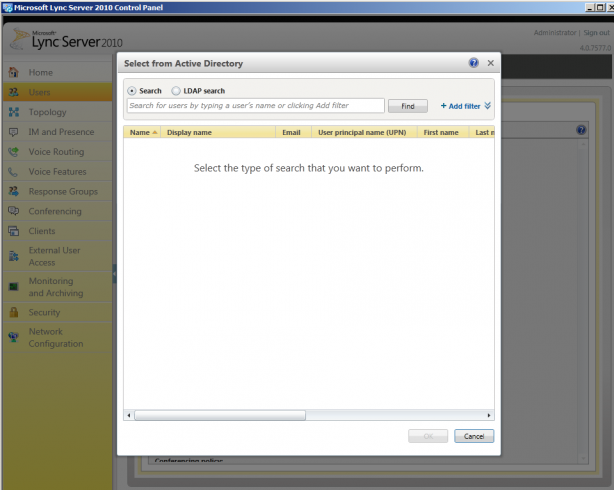
Task: Open the Topology section
Action: (58, 112)
